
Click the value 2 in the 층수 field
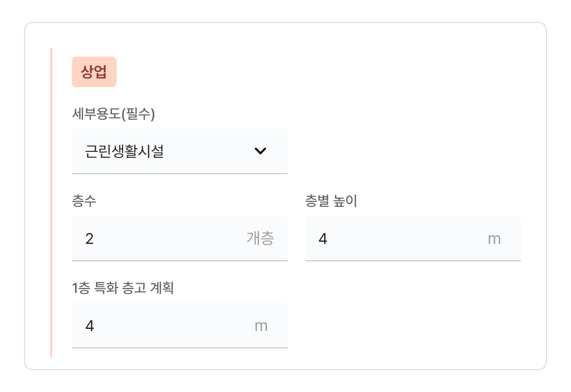[89, 238]
